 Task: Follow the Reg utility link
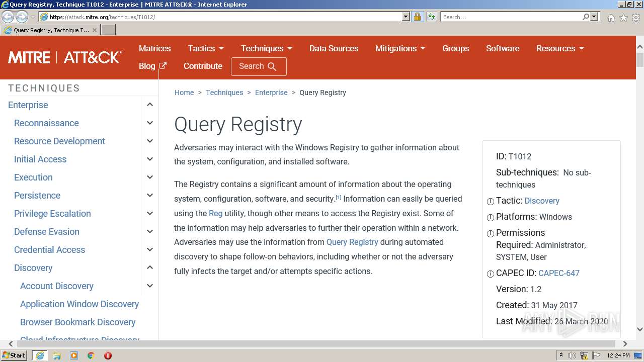click(215, 213)
